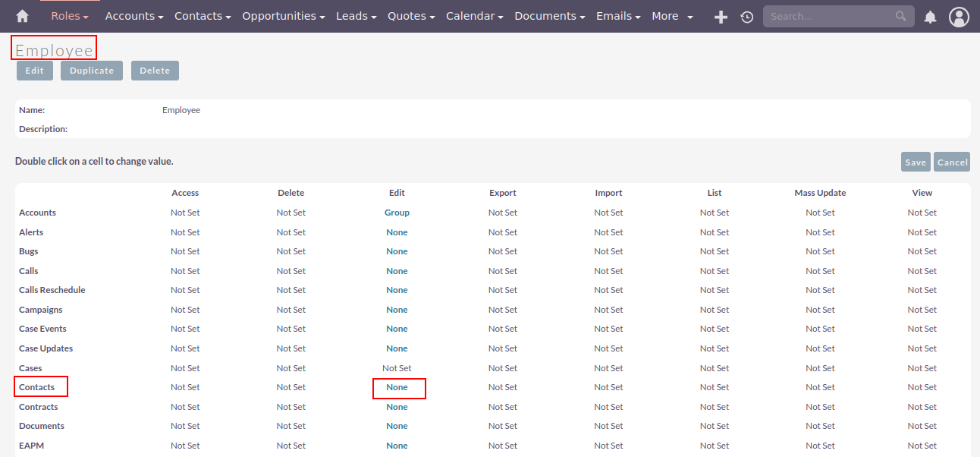Viewport: 980px width, 457px height.
Task: Open the Emails menu
Action: click(618, 16)
